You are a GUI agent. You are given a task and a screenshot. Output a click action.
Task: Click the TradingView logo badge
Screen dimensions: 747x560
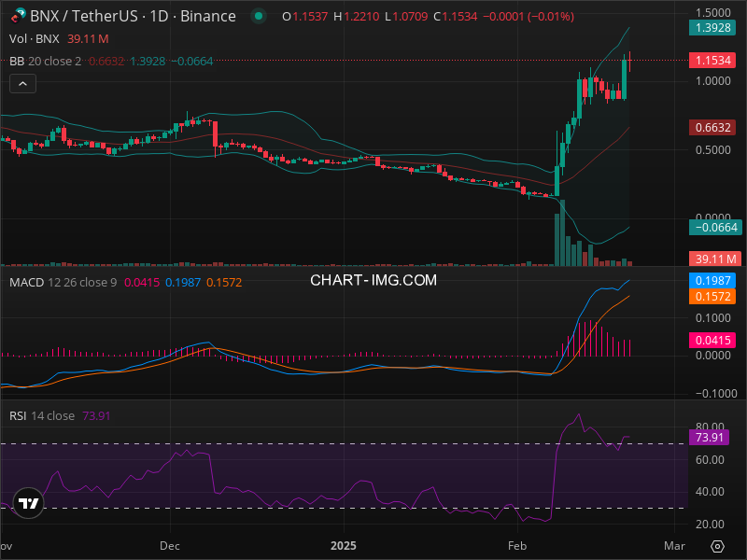(x=29, y=503)
